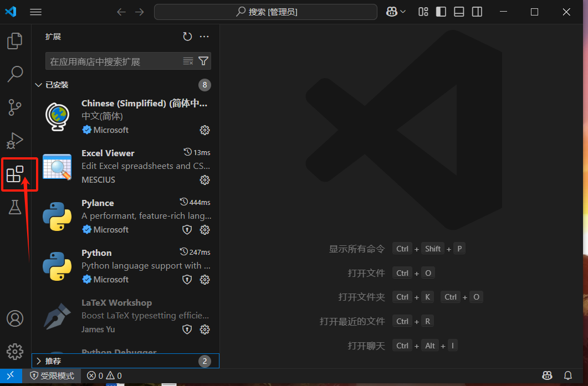Refresh the extensions list
588x386 pixels.
[187, 37]
